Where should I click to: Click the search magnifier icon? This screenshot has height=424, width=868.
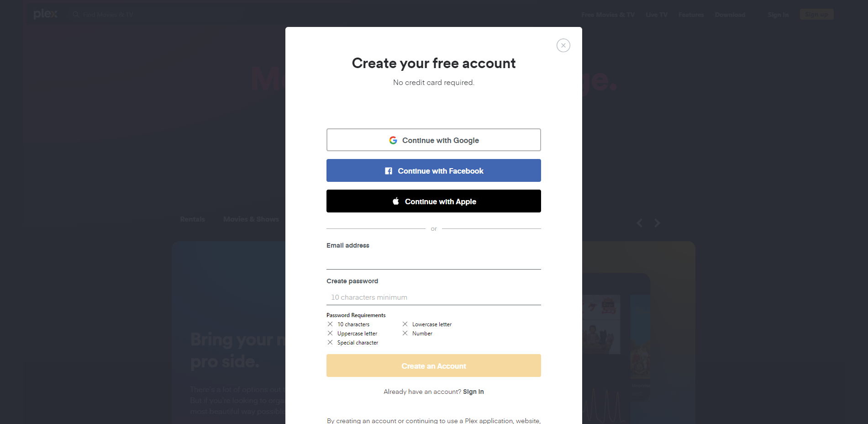point(76,14)
